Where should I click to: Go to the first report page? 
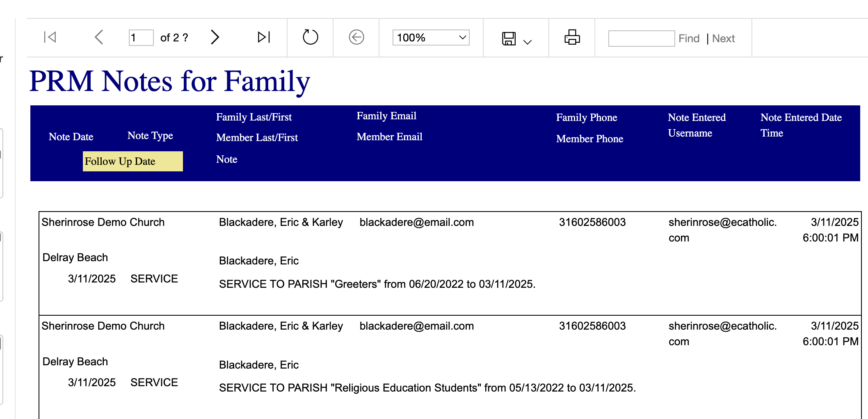coord(50,37)
